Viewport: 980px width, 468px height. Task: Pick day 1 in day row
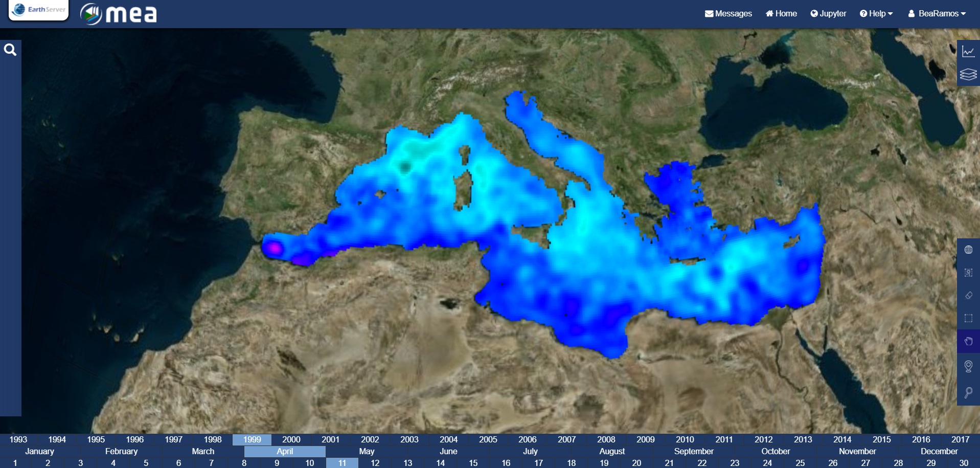tap(15, 463)
